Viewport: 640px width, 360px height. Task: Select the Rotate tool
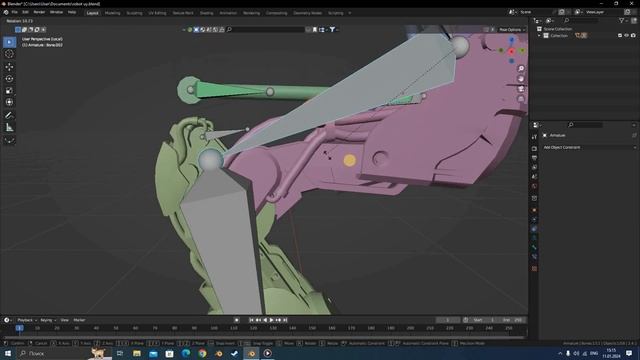tap(9, 78)
